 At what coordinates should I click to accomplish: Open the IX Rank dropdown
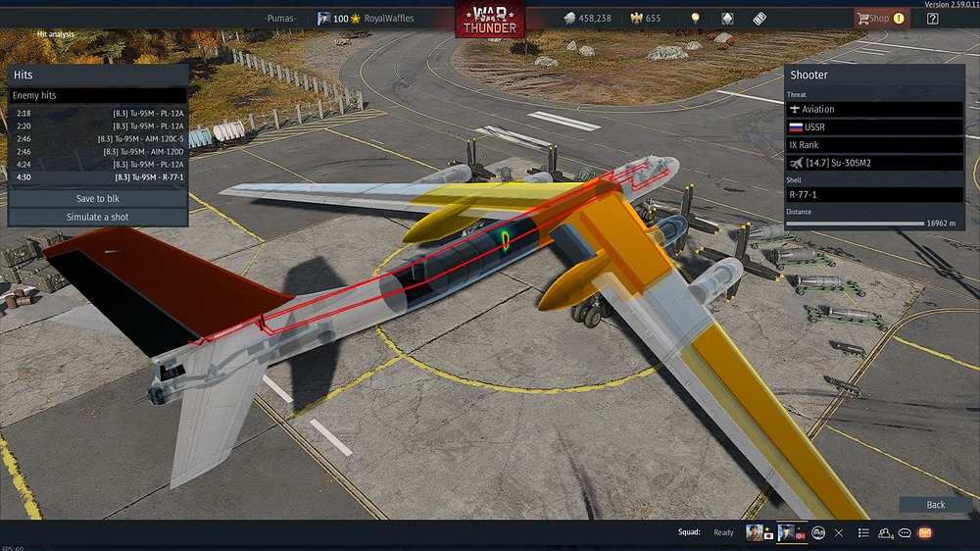point(874,144)
